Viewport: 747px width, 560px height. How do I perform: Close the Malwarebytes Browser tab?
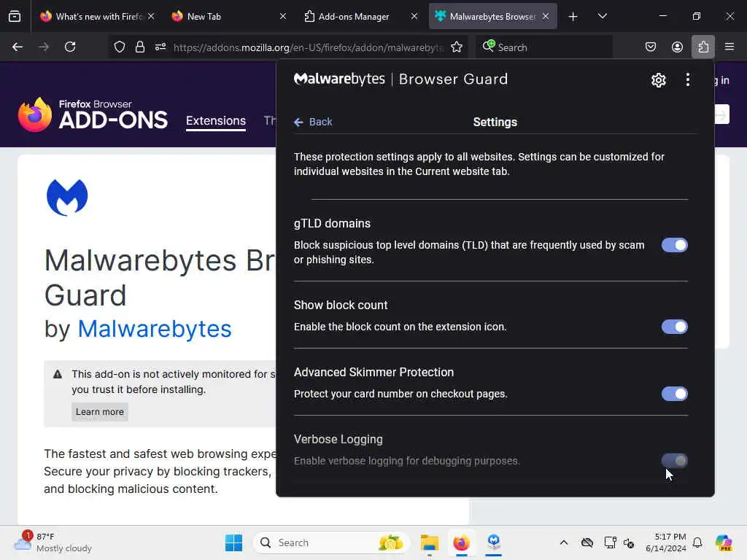[x=546, y=16]
